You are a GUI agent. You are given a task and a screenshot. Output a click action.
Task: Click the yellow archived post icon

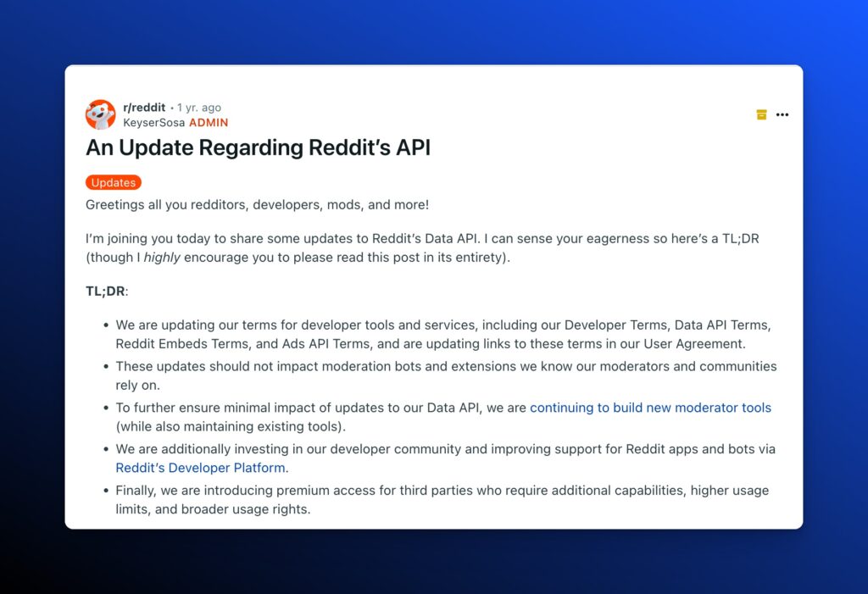coord(760,114)
